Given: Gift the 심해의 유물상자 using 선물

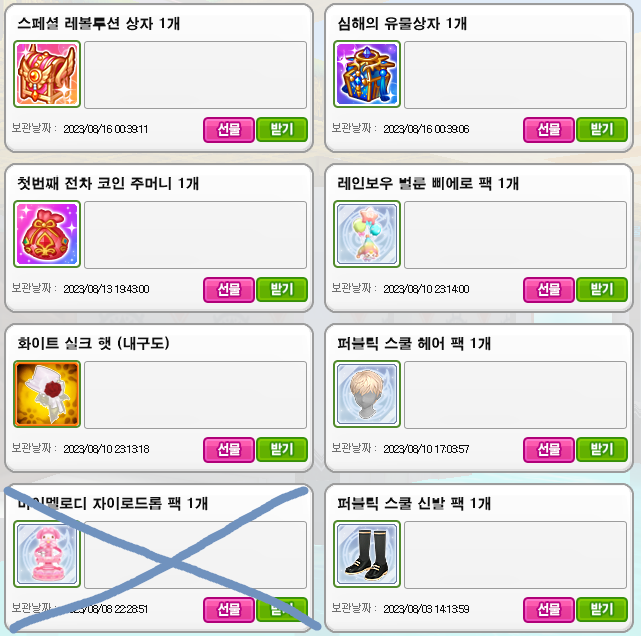Looking at the screenshot, I should tap(549, 130).
